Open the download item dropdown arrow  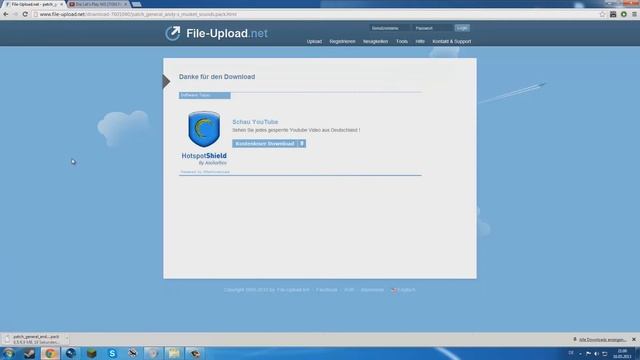point(67,338)
